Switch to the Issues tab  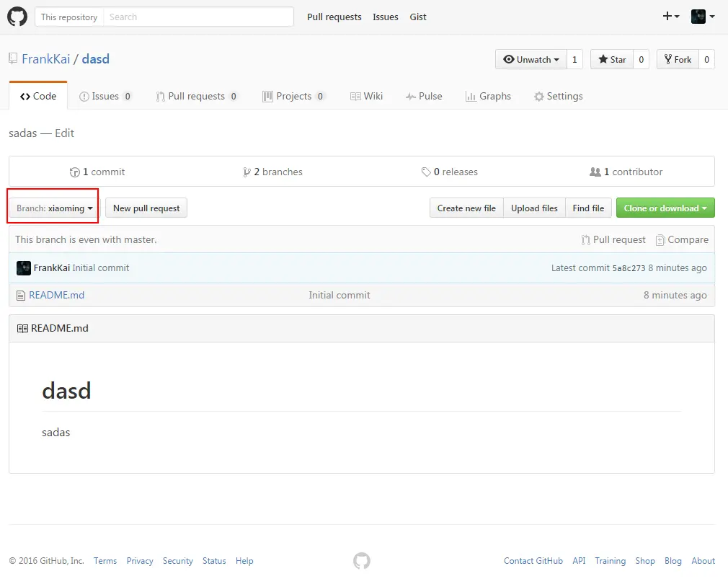click(105, 96)
